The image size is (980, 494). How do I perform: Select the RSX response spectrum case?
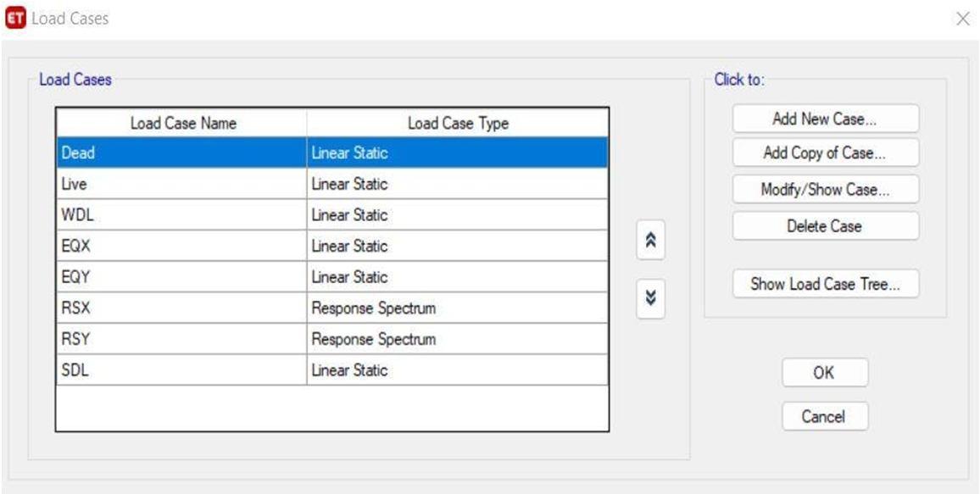coord(182,308)
